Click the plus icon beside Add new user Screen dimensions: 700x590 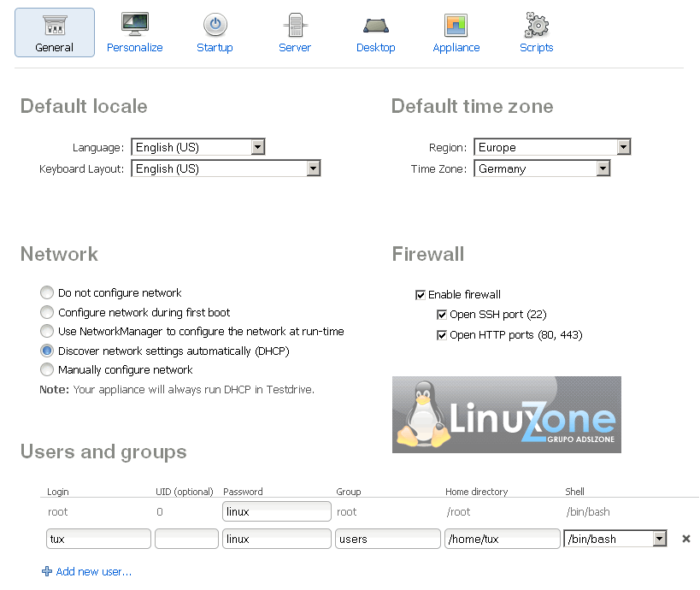pos(47,571)
